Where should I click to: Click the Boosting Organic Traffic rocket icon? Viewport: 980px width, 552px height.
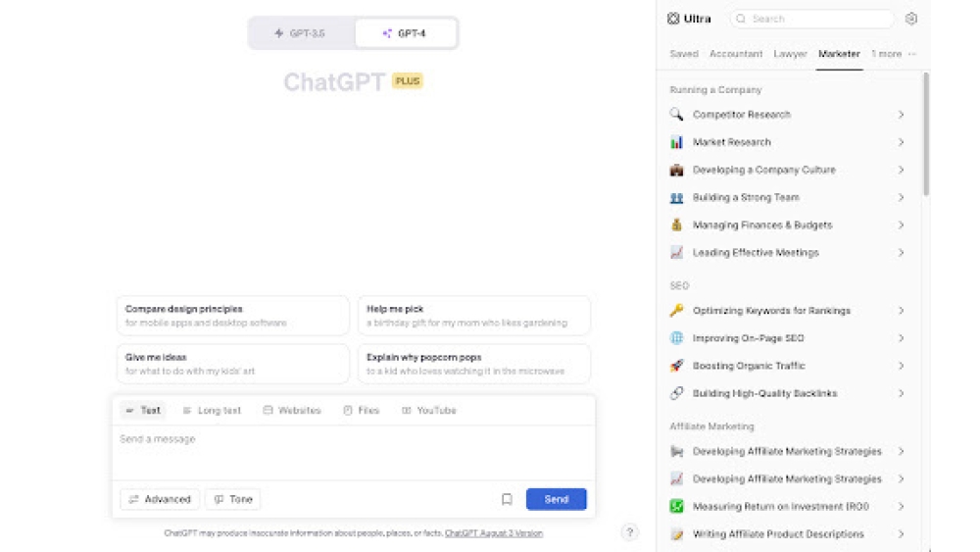[x=676, y=366]
